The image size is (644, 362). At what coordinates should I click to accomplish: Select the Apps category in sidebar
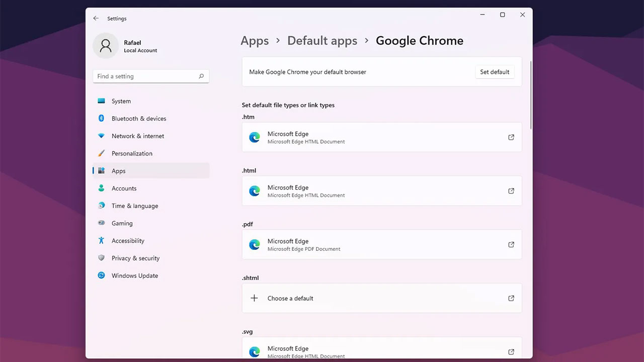(x=151, y=171)
